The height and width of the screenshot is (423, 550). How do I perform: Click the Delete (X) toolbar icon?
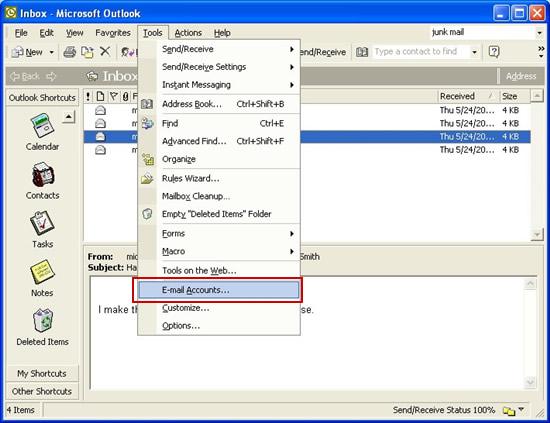tap(105, 52)
